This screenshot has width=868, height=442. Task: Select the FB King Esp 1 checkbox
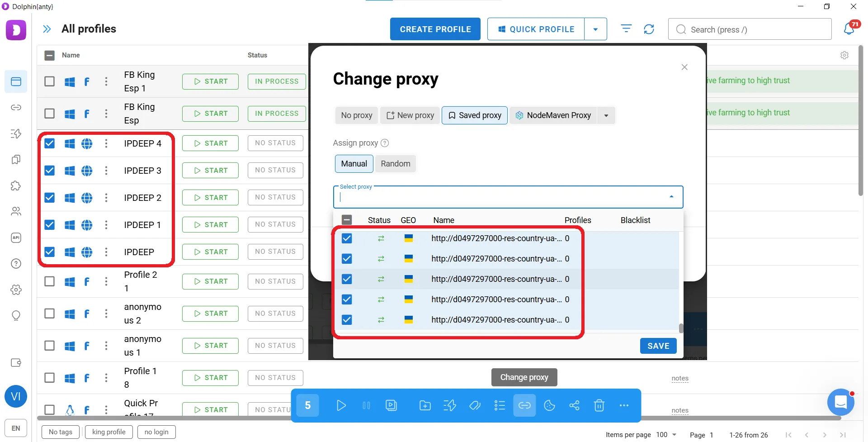(x=50, y=81)
